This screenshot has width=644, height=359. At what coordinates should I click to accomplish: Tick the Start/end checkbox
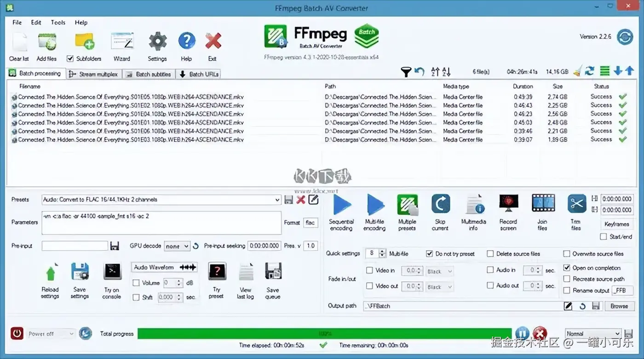[604, 237]
